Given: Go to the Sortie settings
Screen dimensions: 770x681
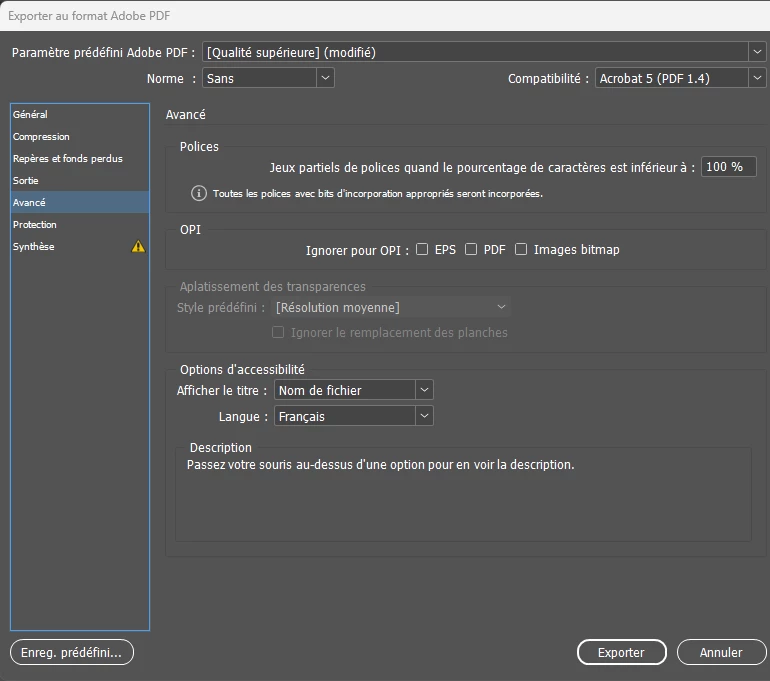Looking at the screenshot, I should pos(80,181).
